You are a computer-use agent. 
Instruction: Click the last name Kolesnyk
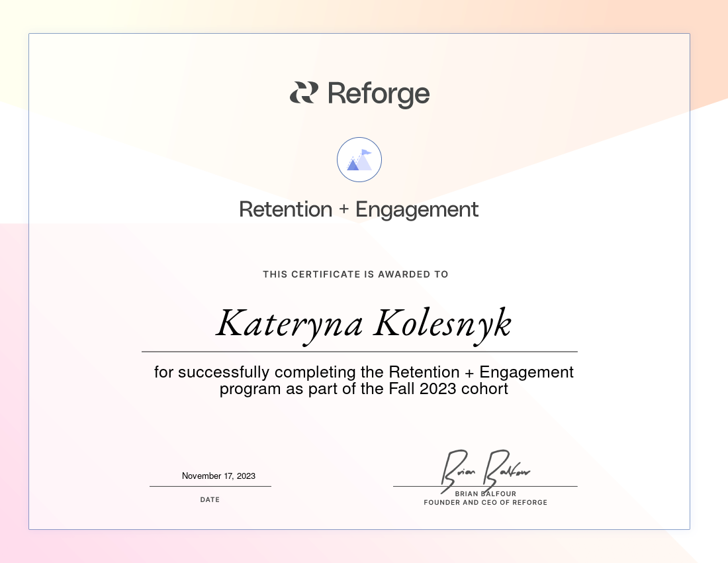[442, 324]
